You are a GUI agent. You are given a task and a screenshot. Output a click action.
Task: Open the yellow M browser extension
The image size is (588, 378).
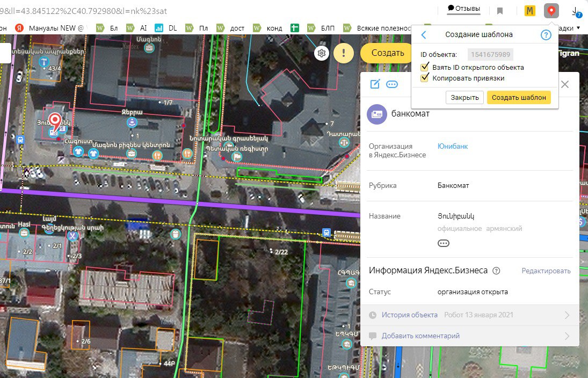(x=529, y=11)
